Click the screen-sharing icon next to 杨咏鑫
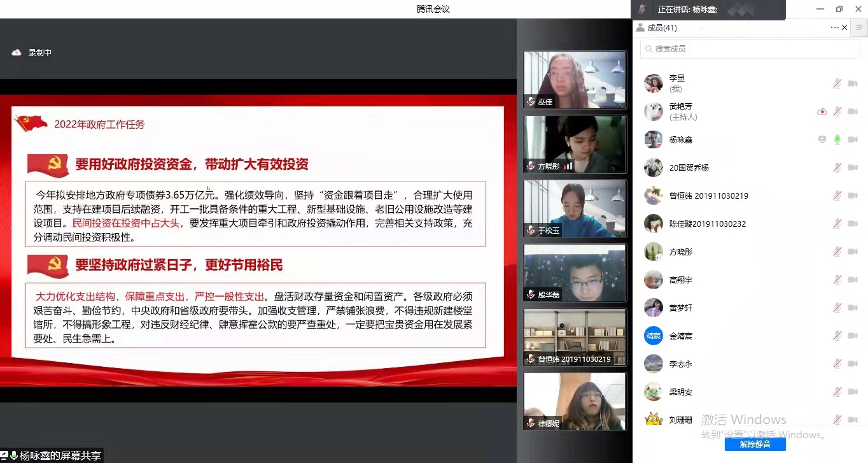The height and width of the screenshot is (463, 868). click(x=822, y=139)
